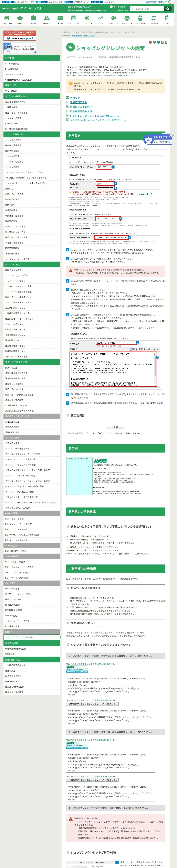Viewport: 177px width, 868px height.
Task: Open the チャットボットで質問 banner
Action: (20, 48)
